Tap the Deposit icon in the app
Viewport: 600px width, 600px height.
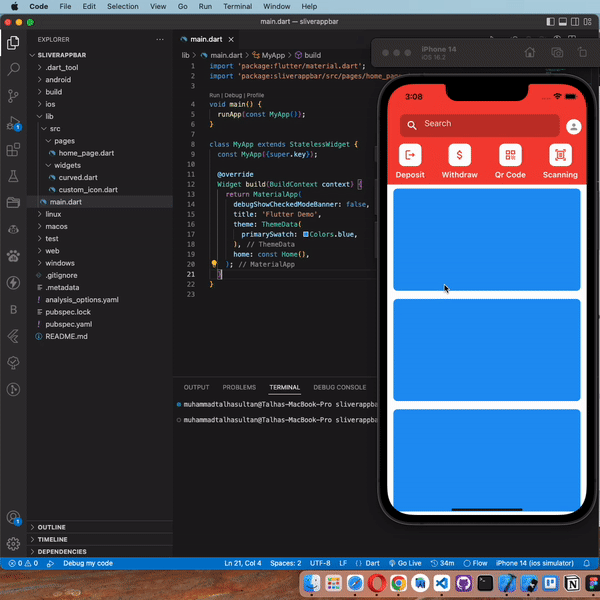410,155
